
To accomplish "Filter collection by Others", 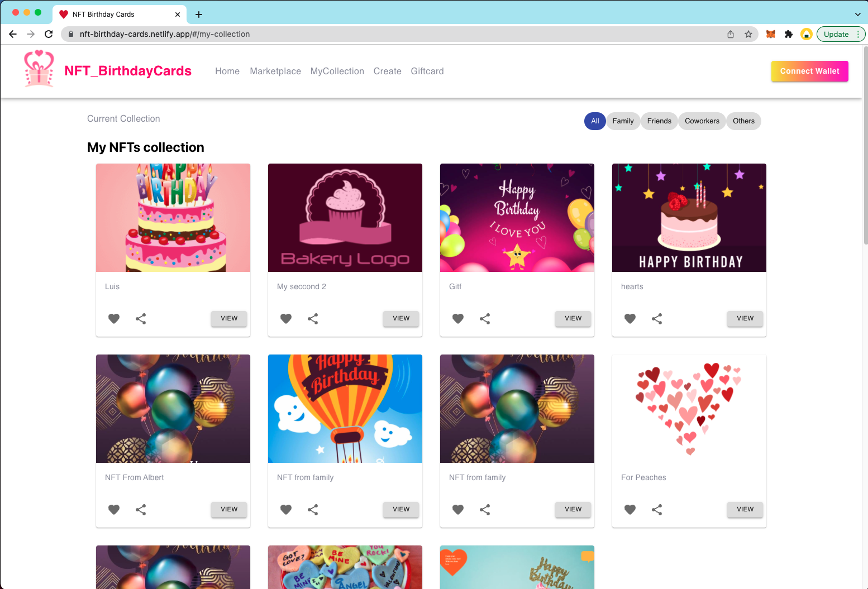I will 743,121.
